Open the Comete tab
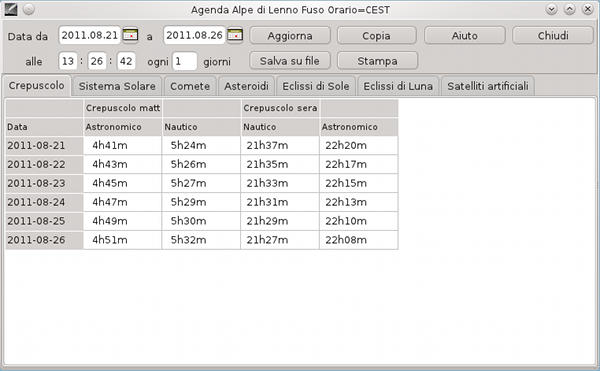The height and width of the screenshot is (371, 600). 190,86
